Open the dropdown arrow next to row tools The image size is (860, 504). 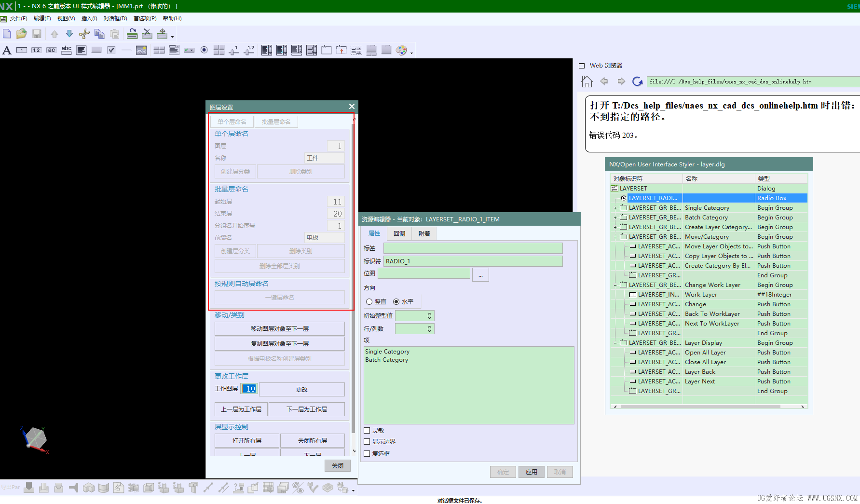point(172,36)
